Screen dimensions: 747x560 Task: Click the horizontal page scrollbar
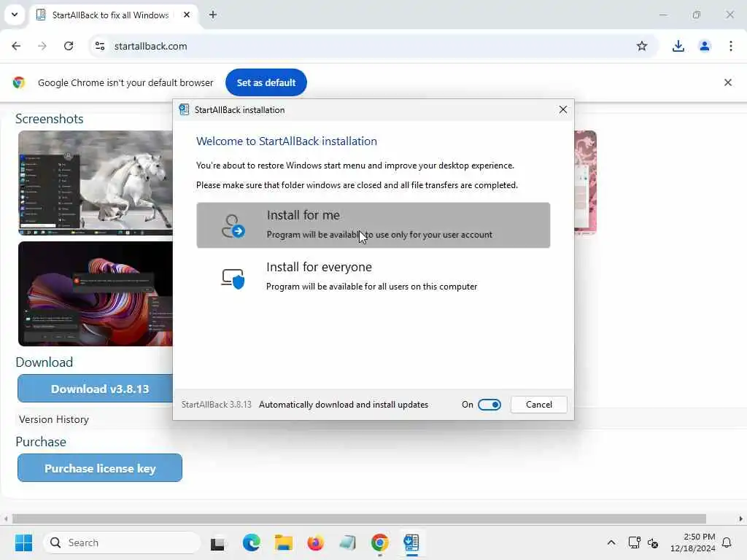(359, 518)
